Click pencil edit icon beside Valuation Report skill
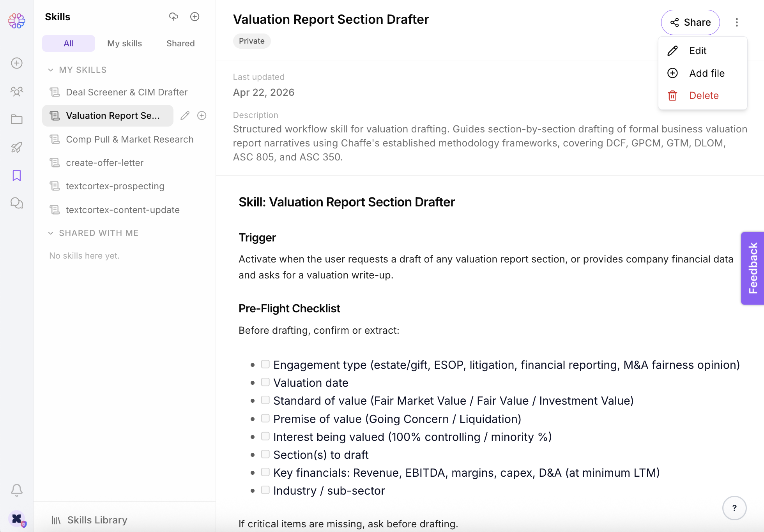The width and height of the screenshot is (764, 532). 185,116
